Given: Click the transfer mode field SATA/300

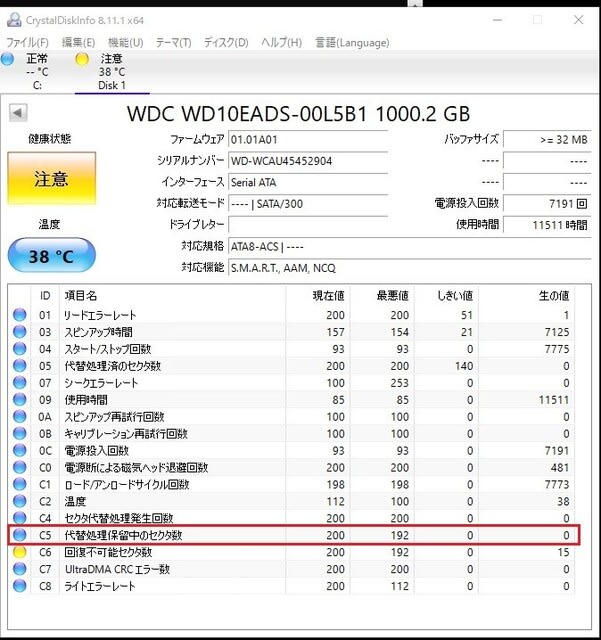Looking at the screenshot, I should click(308, 203).
